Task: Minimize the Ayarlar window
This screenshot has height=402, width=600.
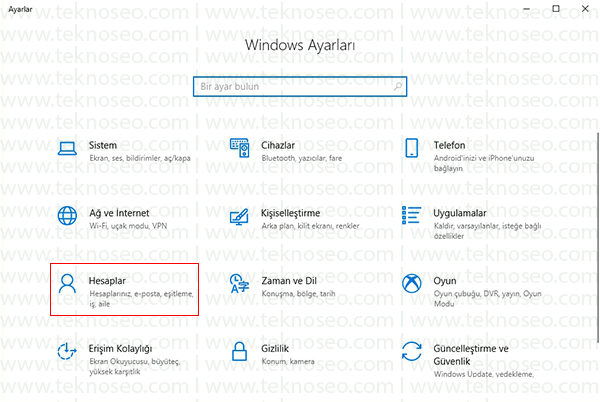Action: pos(527,8)
